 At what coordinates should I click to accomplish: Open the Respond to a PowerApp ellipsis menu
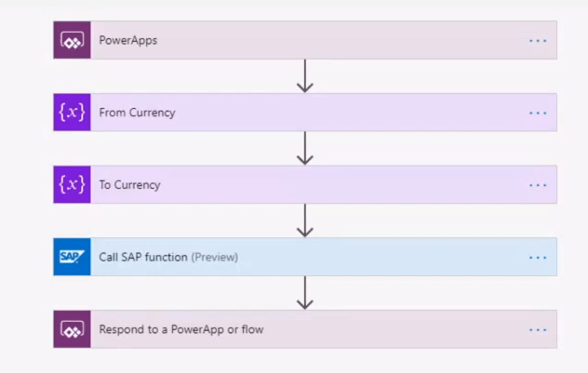538,329
